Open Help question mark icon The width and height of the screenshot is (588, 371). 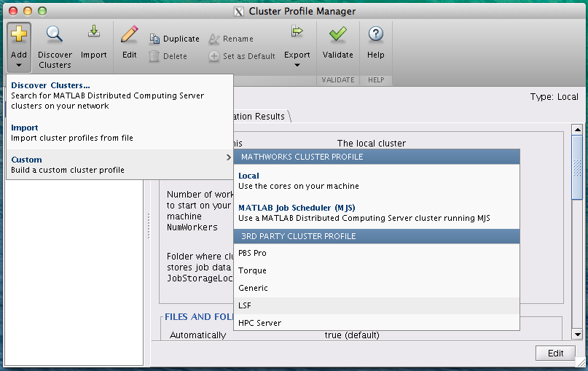click(376, 34)
